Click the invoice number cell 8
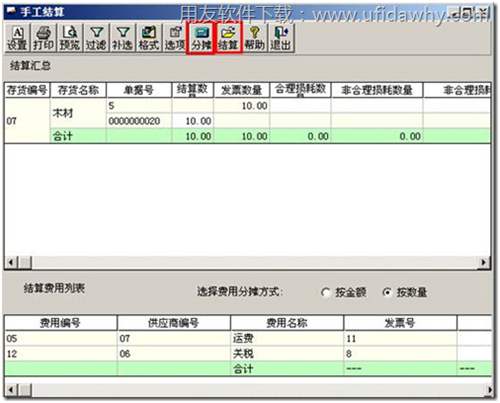 tap(400, 353)
